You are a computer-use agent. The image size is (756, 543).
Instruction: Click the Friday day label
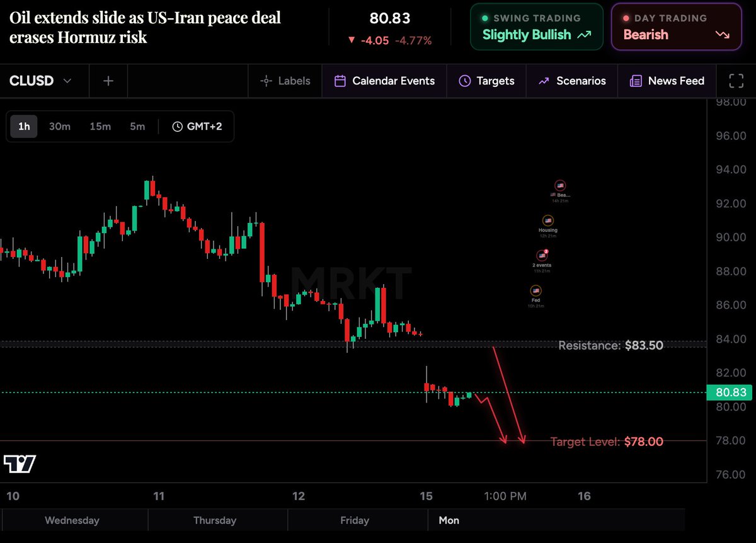tap(354, 520)
